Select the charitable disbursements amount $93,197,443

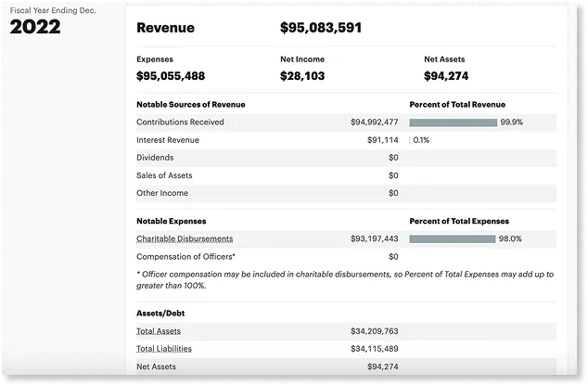point(375,239)
